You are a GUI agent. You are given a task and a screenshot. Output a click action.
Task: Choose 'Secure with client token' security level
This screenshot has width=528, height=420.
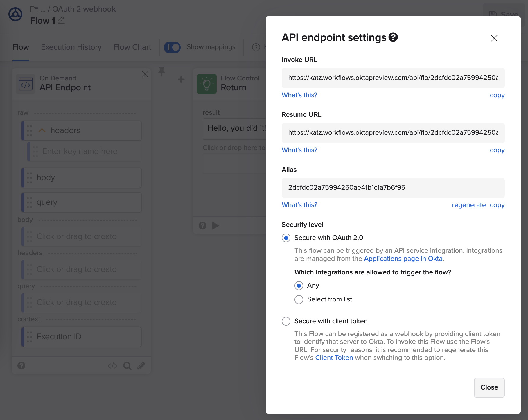(x=286, y=321)
